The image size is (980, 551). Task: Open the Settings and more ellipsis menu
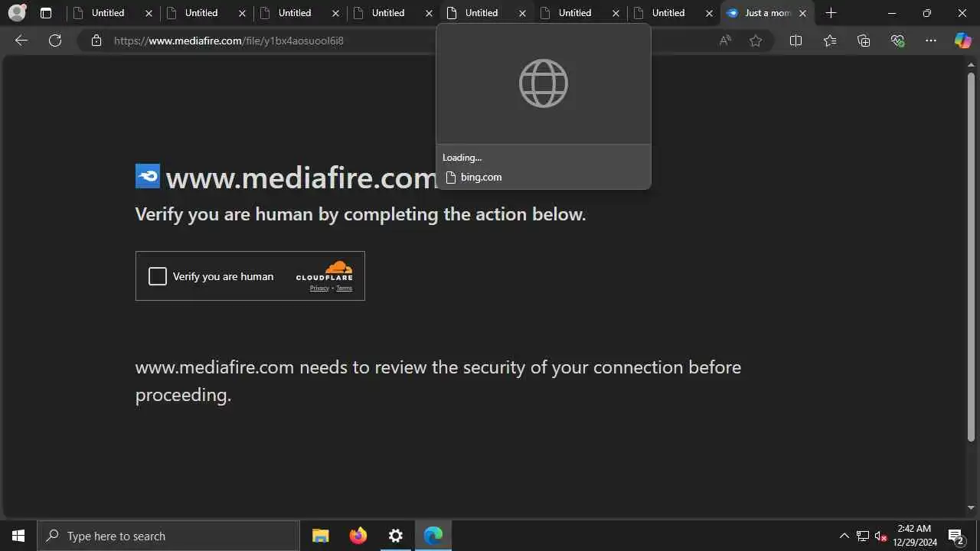click(x=931, y=41)
